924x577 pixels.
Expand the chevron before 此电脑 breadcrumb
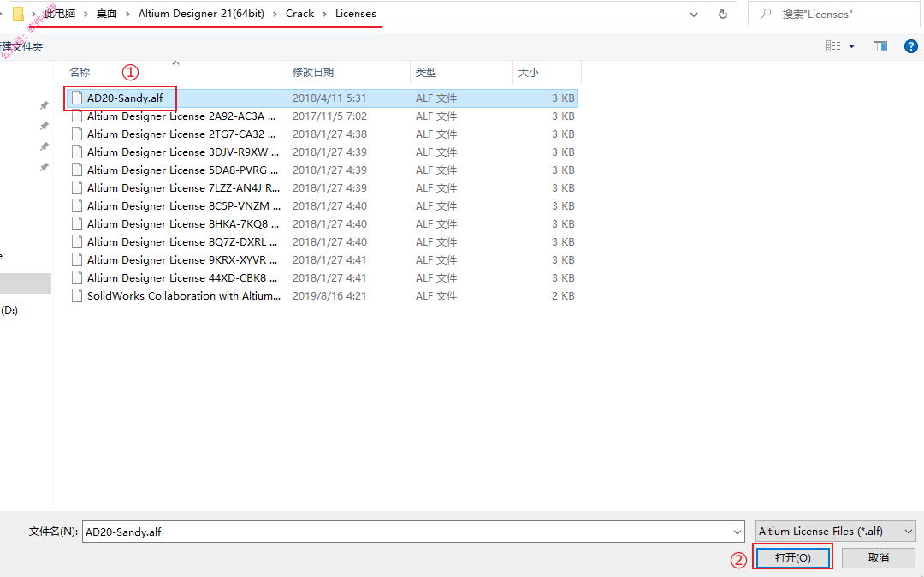click(33, 14)
